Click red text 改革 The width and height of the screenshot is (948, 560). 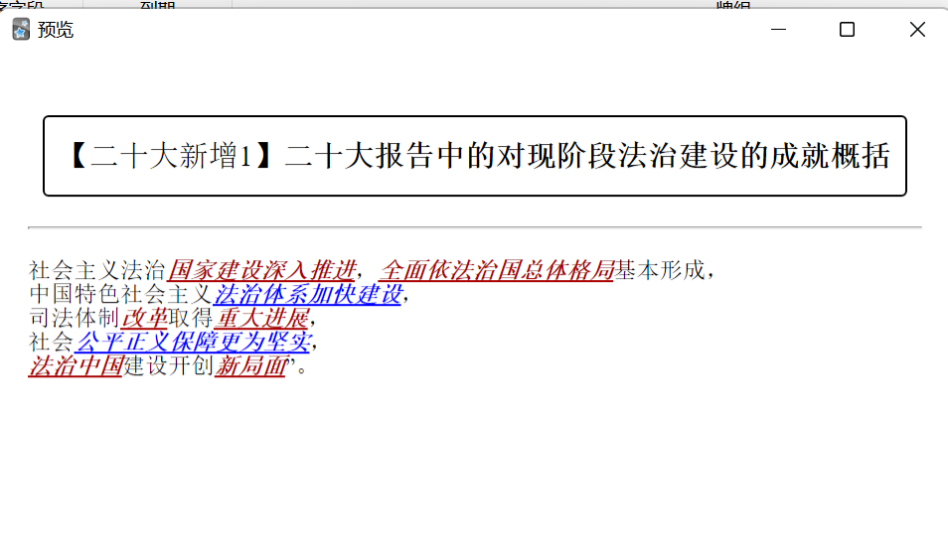click(144, 318)
